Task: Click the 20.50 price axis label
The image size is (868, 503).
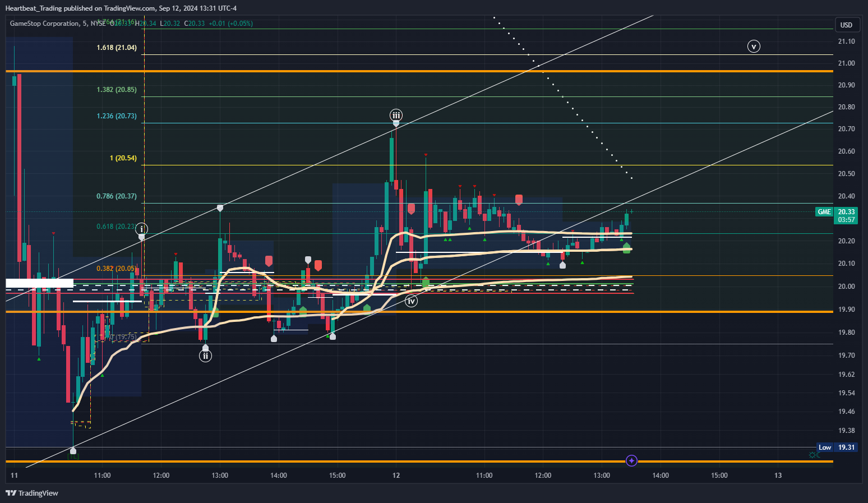Action: 846,174
